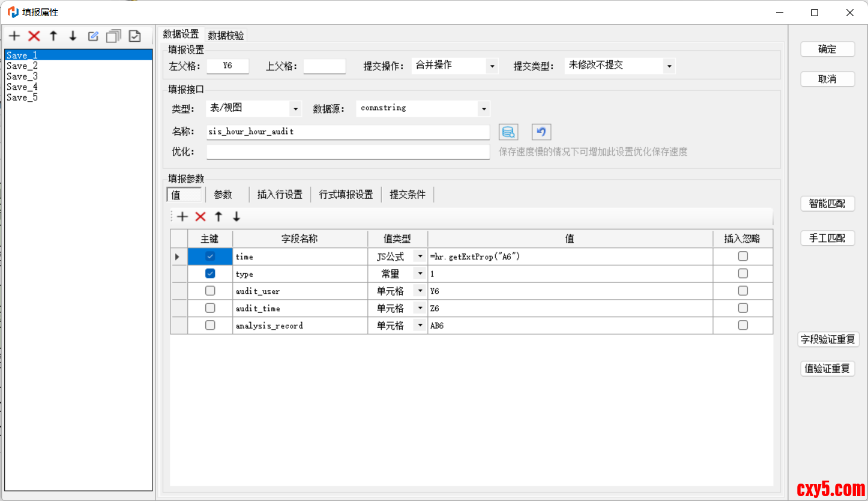
Task: Click the 确定 button
Action: (827, 49)
